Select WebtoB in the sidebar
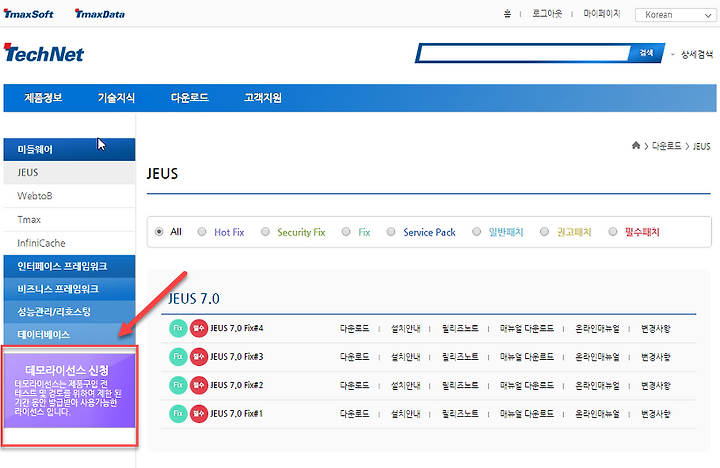 tap(69, 196)
